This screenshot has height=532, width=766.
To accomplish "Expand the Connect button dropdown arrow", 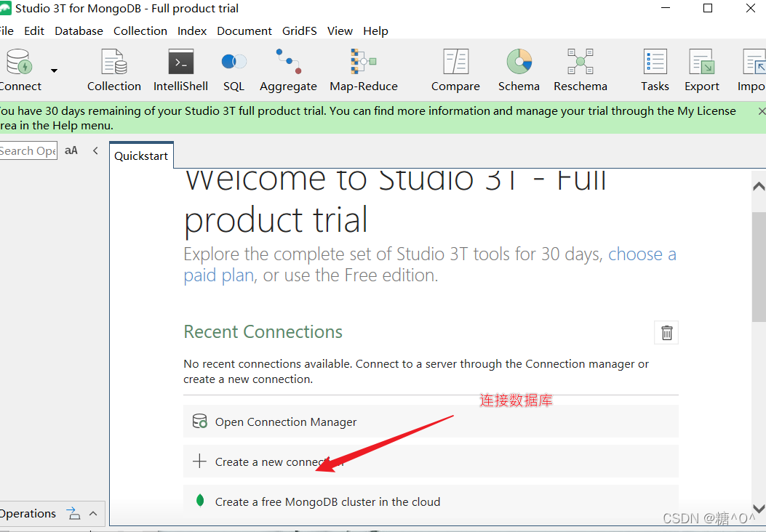I will 54,70.
